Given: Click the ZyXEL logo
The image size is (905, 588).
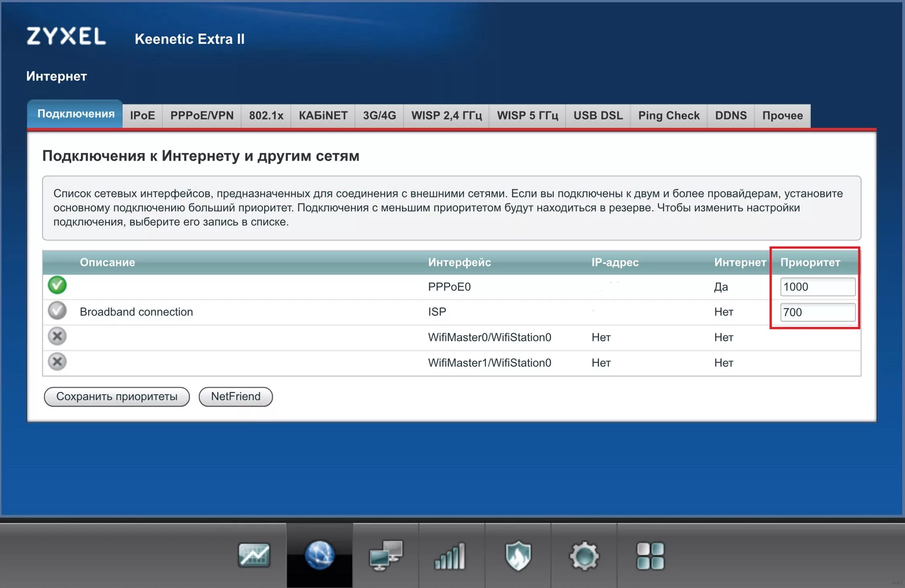Looking at the screenshot, I should tap(66, 37).
